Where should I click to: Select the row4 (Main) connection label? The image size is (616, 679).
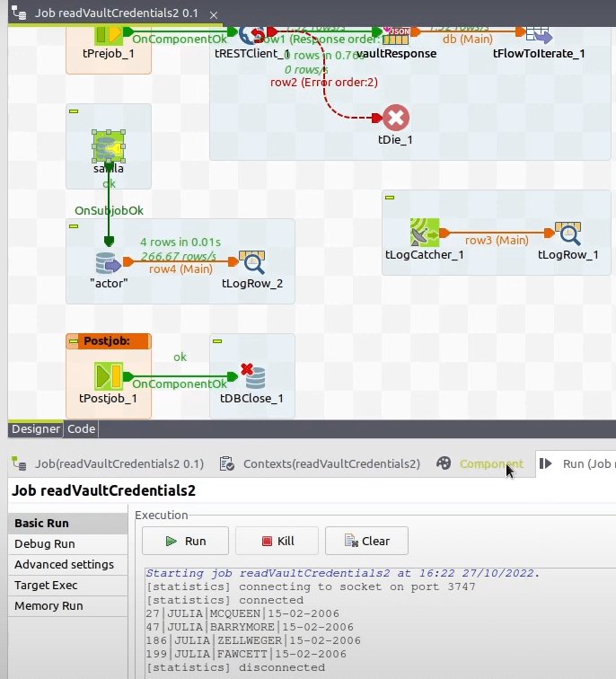pos(181,269)
